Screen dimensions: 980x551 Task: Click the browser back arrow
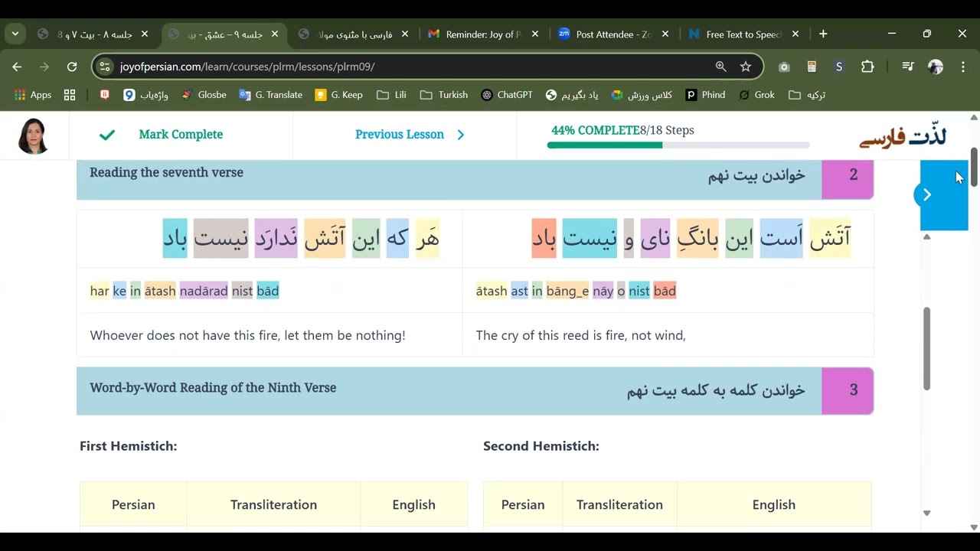pyautogui.click(x=17, y=67)
